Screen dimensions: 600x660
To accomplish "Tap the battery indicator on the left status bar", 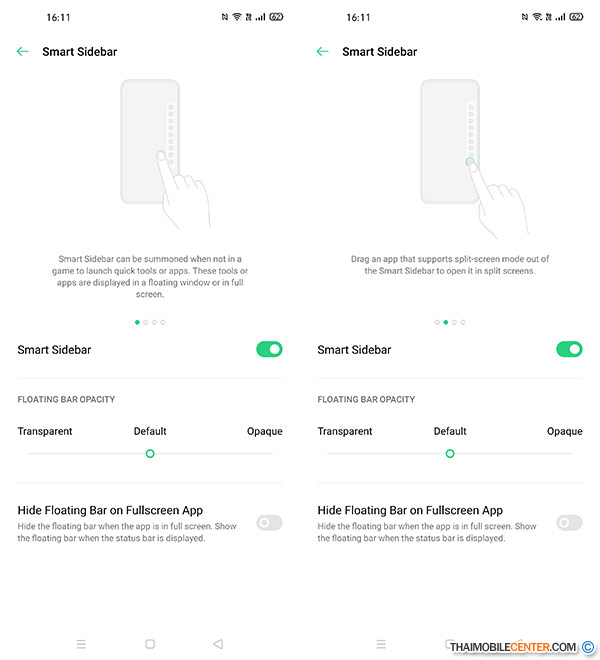I will tap(276, 17).
